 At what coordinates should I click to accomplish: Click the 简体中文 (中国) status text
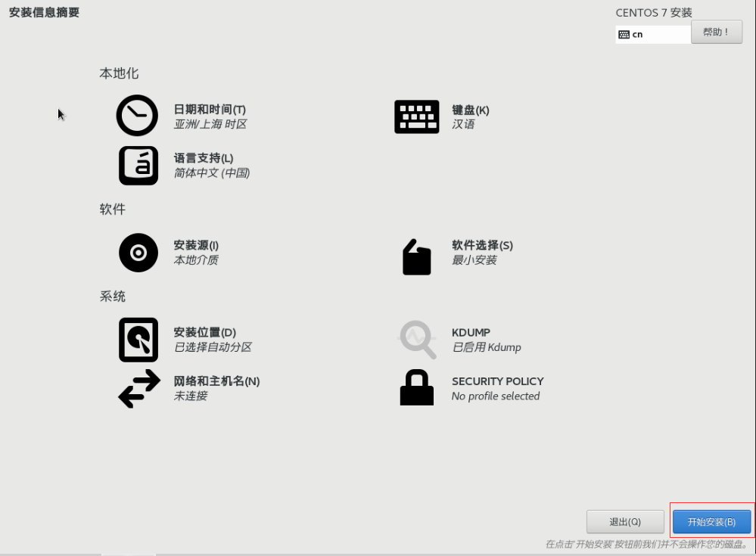(x=212, y=173)
